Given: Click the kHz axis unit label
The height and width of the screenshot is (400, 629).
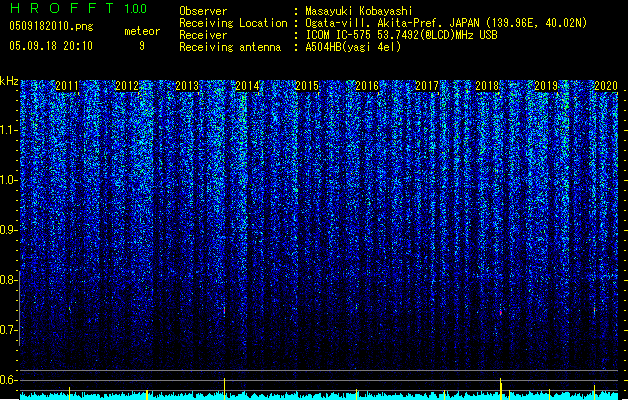Looking at the screenshot, I should click(9, 81).
